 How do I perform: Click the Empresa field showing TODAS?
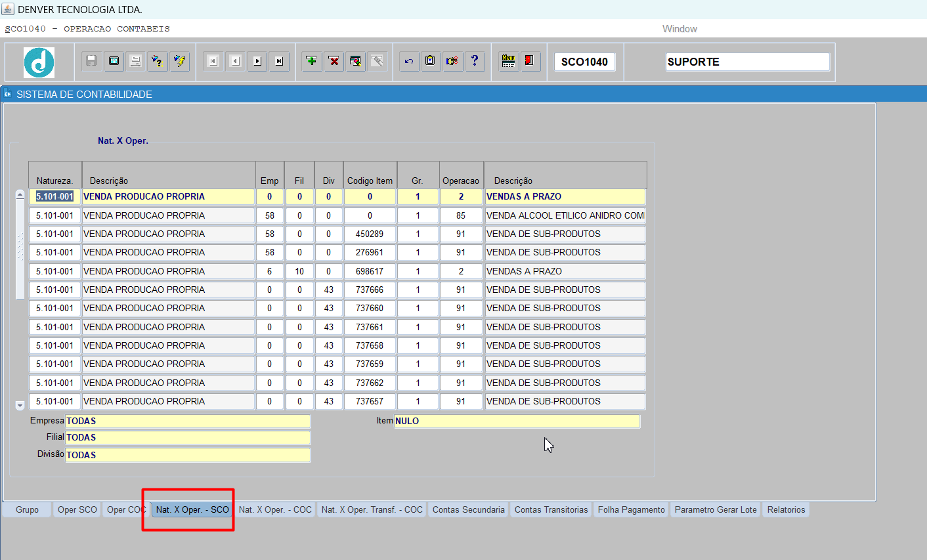188,421
